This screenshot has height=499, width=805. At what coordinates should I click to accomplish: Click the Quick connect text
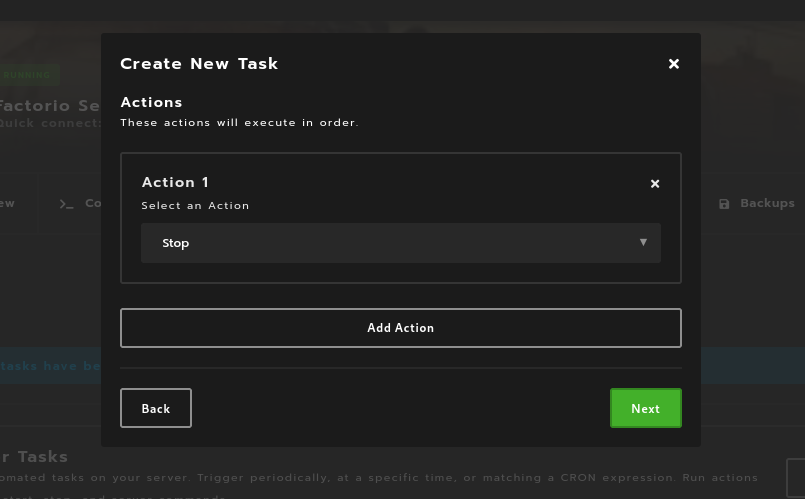coord(50,123)
